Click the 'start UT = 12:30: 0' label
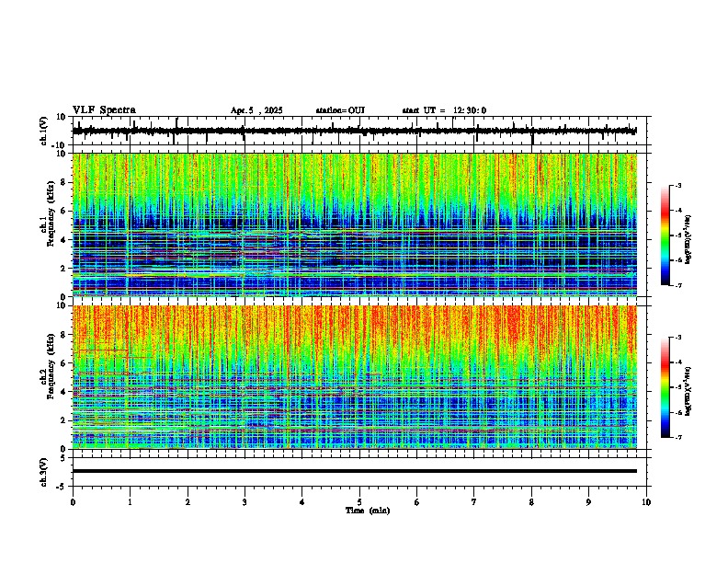This screenshot has width=728, height=563. click(444, 110)
